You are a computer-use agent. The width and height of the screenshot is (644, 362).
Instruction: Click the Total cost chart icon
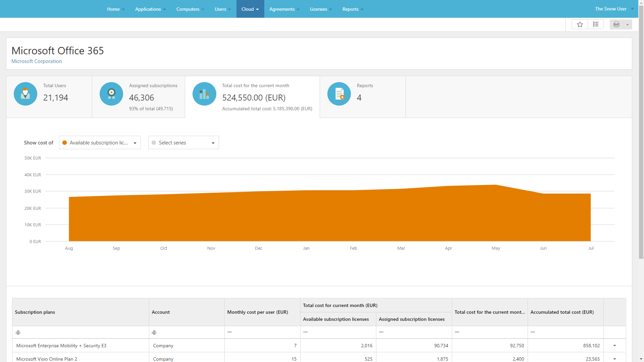coord(204,94)
